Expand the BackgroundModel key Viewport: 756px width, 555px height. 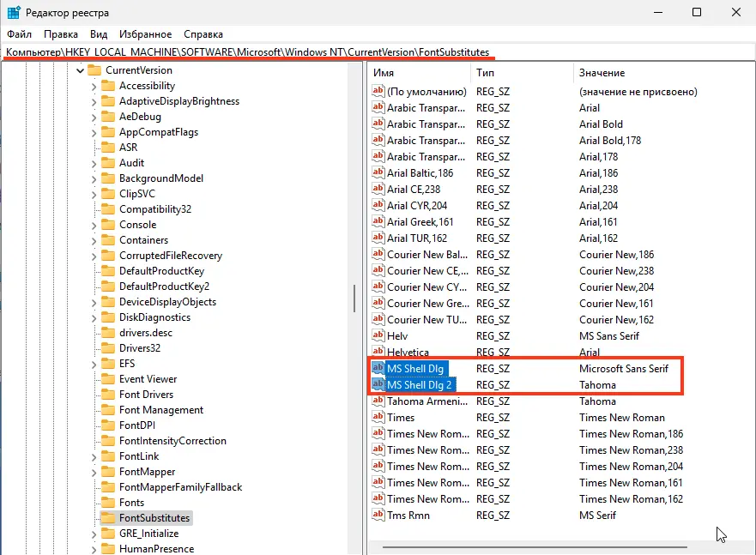tap(94, 178)
